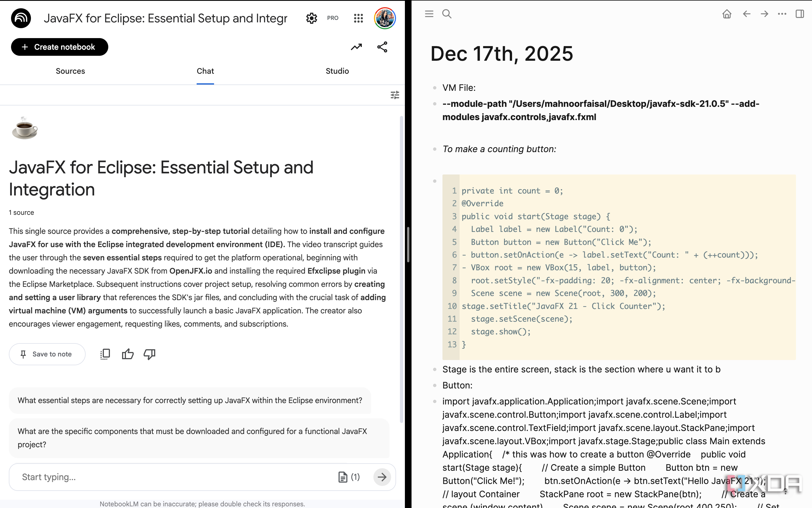Image resolution: width=812 pixels, height=508 pixels.
Task: Click Save to note button
Action: tap(47, 354)
